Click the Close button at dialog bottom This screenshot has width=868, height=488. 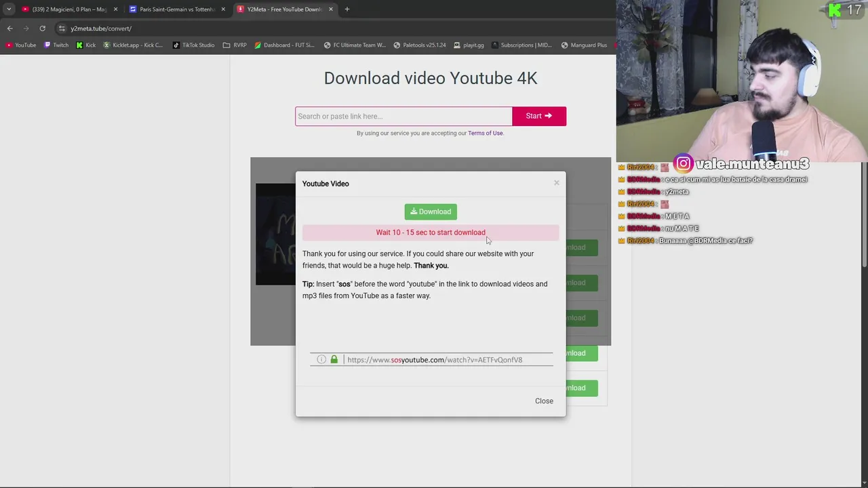(544, 401)
